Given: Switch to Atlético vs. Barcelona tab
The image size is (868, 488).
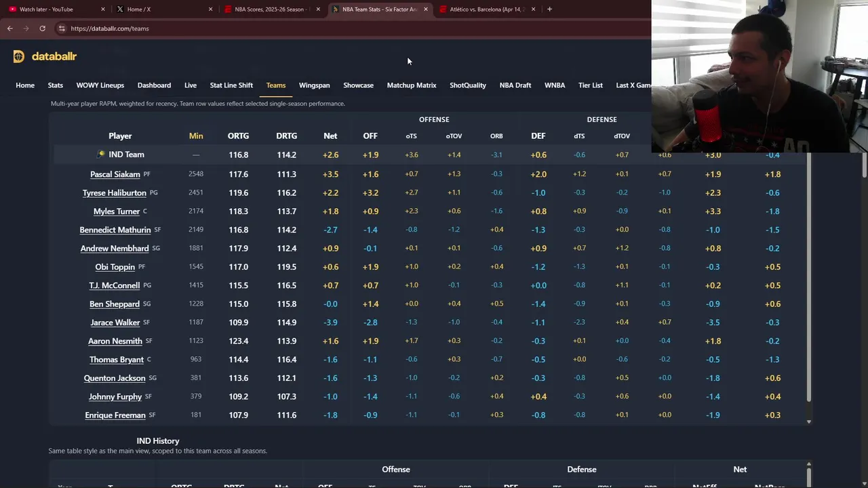Looking at the screenshot, I should (x=487, y=9).
